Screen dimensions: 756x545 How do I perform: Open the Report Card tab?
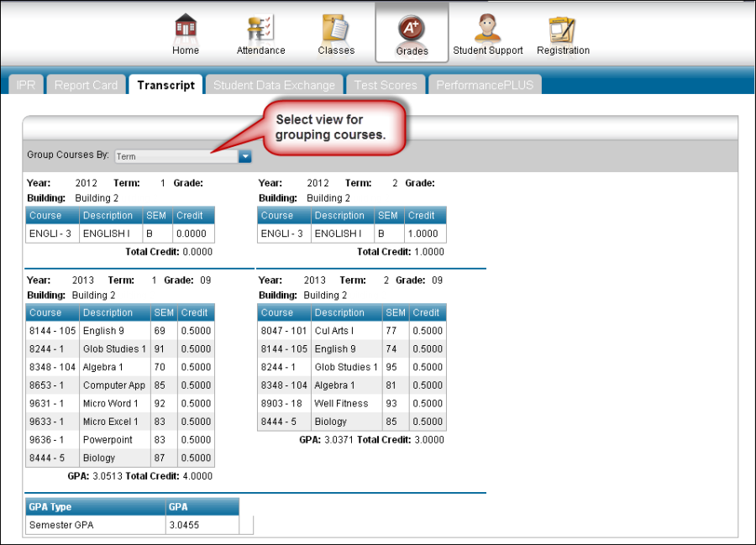click(x=86, y=85)
